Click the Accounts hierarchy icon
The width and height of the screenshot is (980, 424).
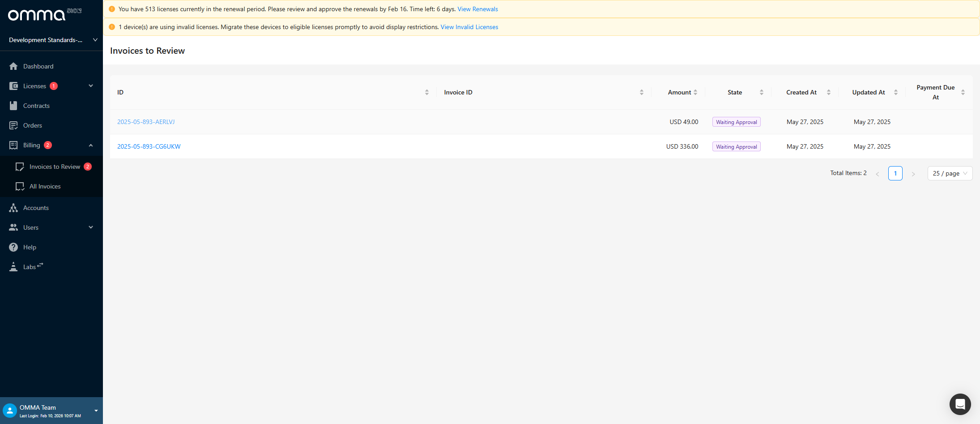click(13, 208)
